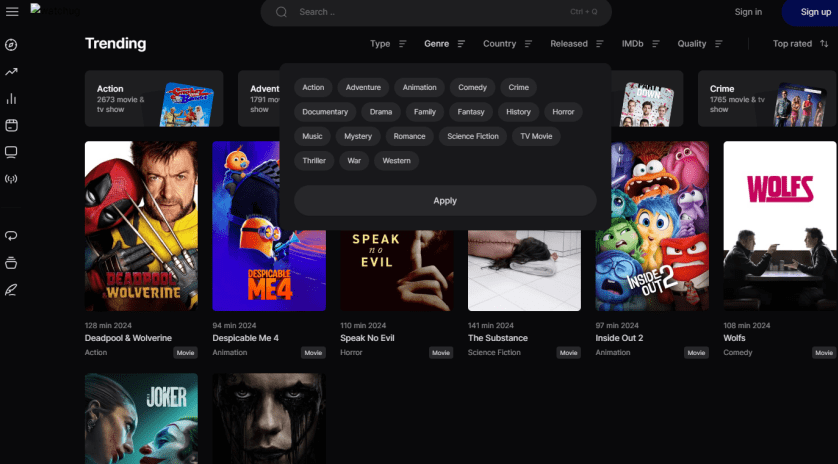Click the live broadcast icon in the sidebar
This screenshot has height=464, width=838.
(x=12, y=180)
